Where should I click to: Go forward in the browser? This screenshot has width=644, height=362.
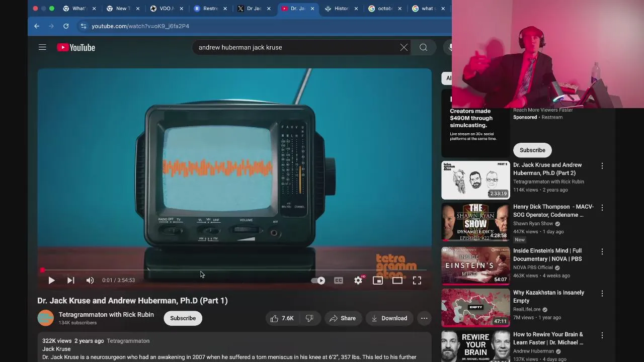tap(51, 26)
